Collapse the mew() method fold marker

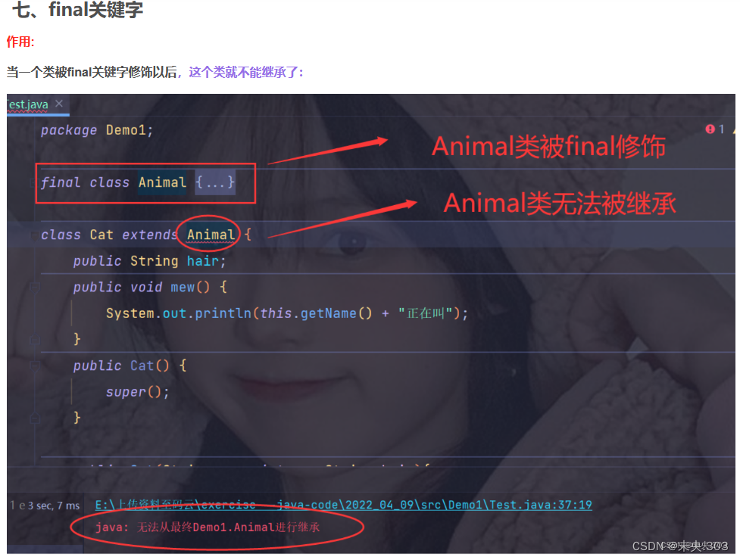(34, 287)
